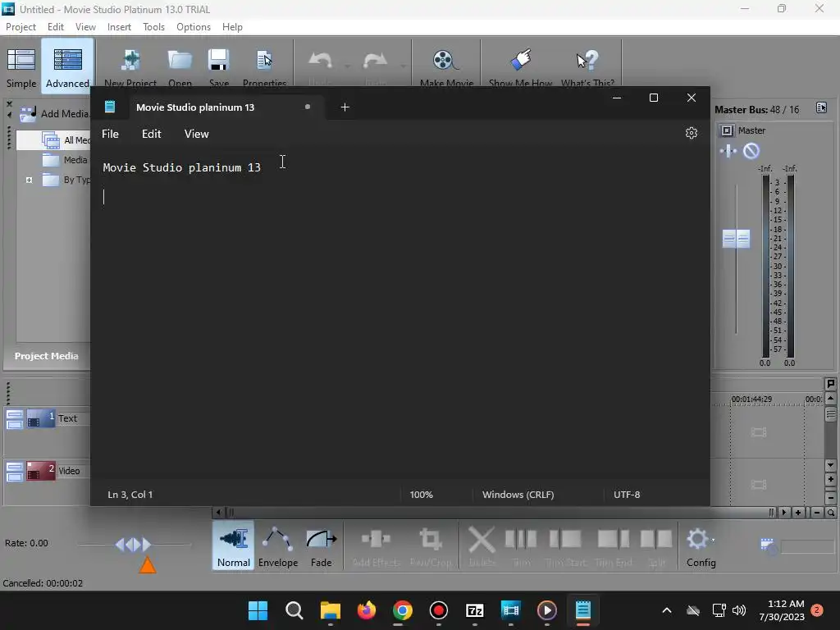The width and height of the screenshot is (840, 630).
Task: Click the Show Me How icon
Action: point(520,60)
